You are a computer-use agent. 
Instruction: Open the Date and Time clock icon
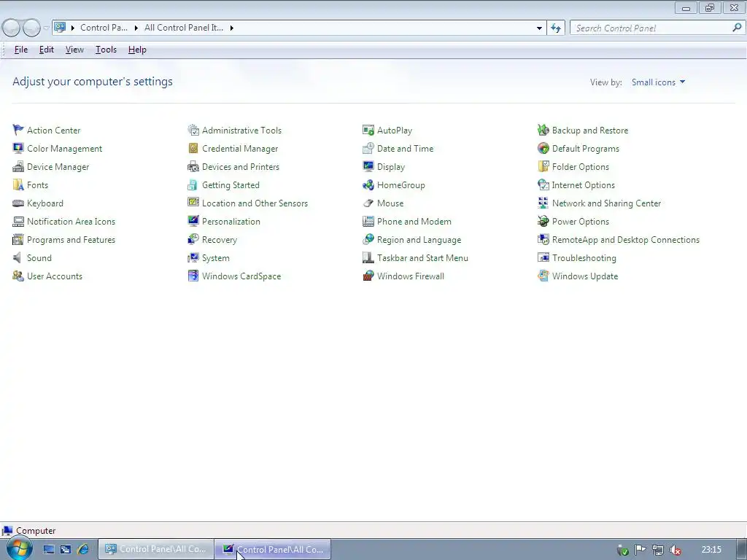368,148
